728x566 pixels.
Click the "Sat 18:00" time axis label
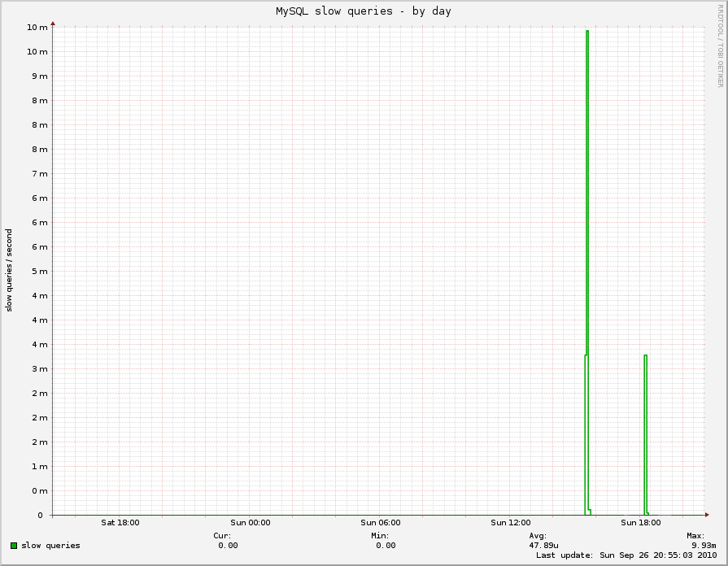click(120, 523)
